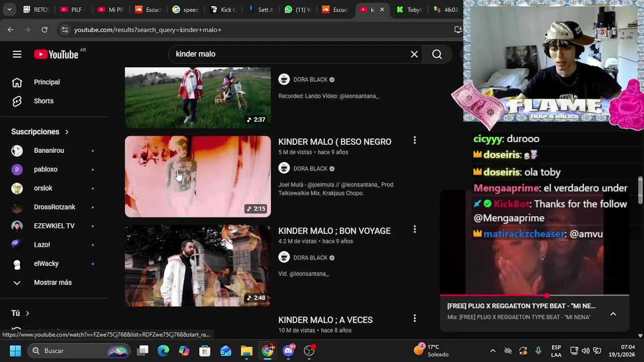The width and height of the screenshot is (644, 362).
Task: Open KINDER MALO ; BON VOYAGE video title
Action: 334,231
